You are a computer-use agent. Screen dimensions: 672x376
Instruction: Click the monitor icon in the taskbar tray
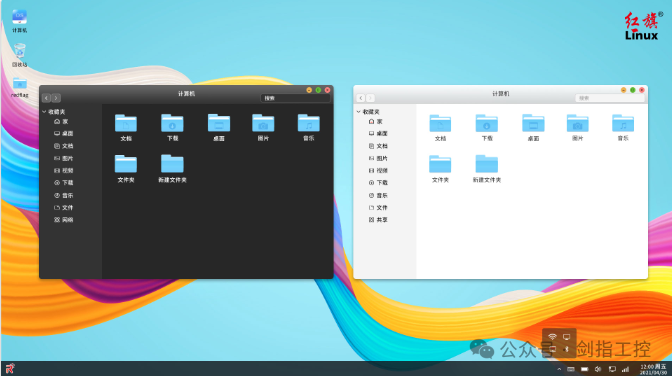click(612, 369)
